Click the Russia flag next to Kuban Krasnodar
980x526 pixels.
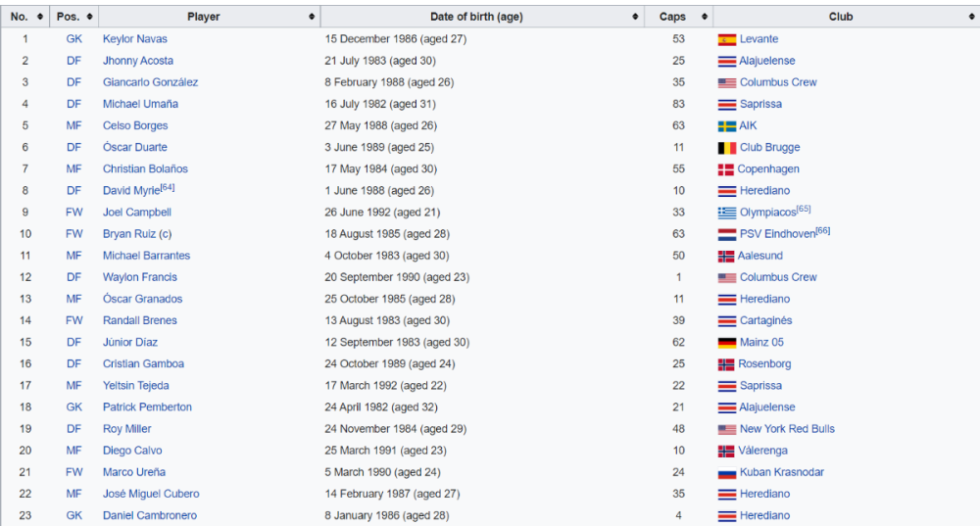[726, 472]
